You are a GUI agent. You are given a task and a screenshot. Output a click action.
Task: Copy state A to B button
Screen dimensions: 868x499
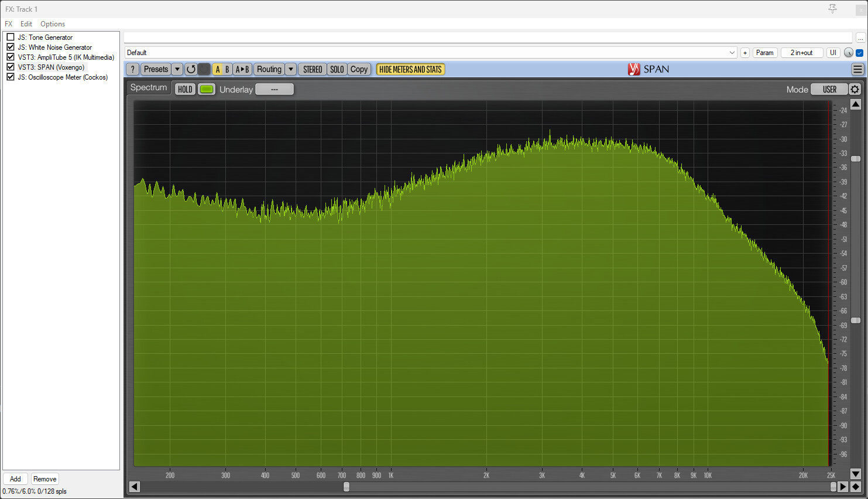click(x=242, y=69)
